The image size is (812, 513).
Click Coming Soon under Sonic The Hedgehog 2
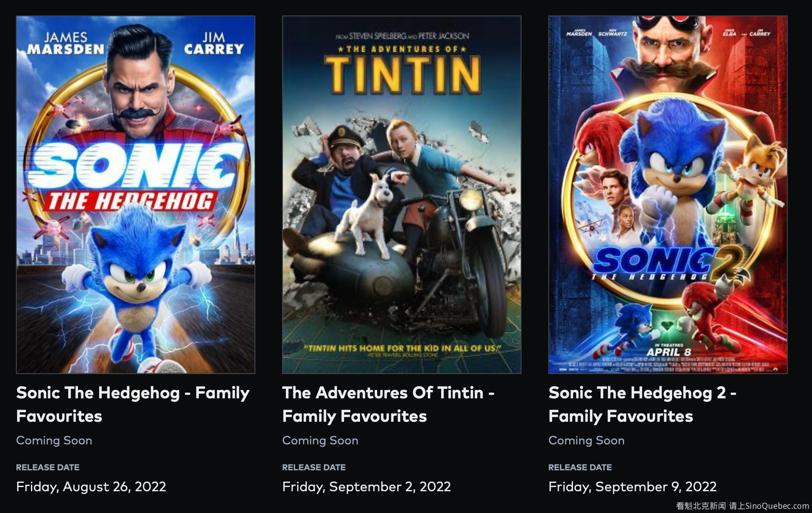(x=586, y=441)
